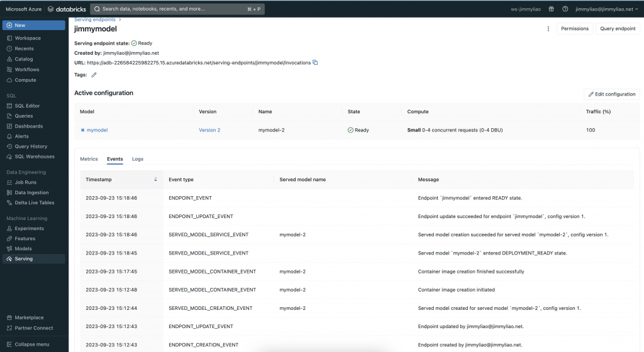Edit tags using the pencil icon
Viewport: 644px width, 352px height.
[94, 75]
